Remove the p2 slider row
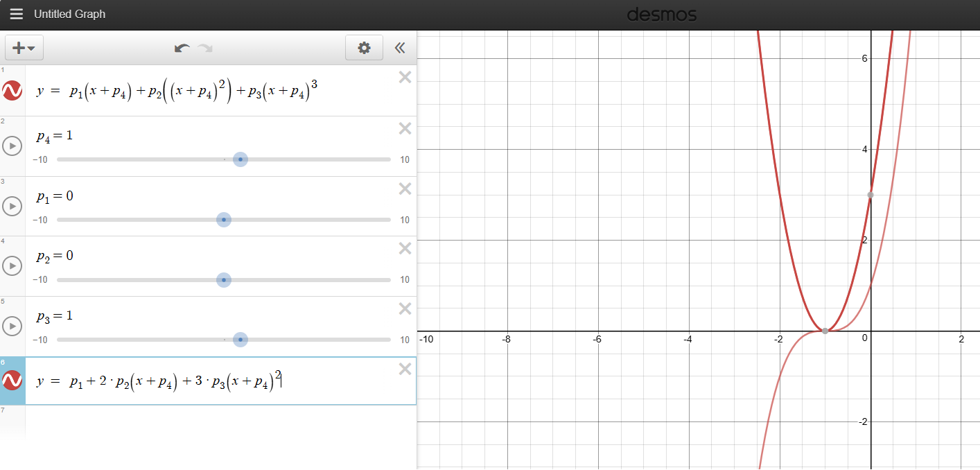 [x=405, y=249]
